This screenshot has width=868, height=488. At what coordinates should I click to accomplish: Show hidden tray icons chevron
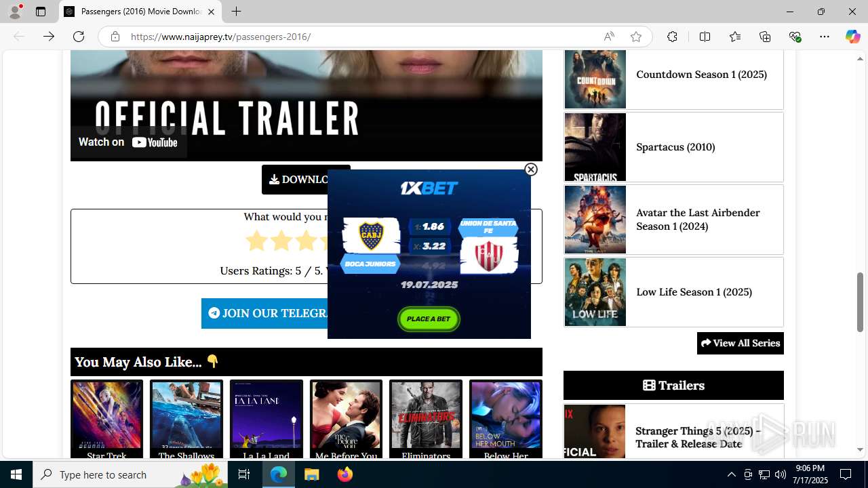pyautogui.click(x=731, y=474)
